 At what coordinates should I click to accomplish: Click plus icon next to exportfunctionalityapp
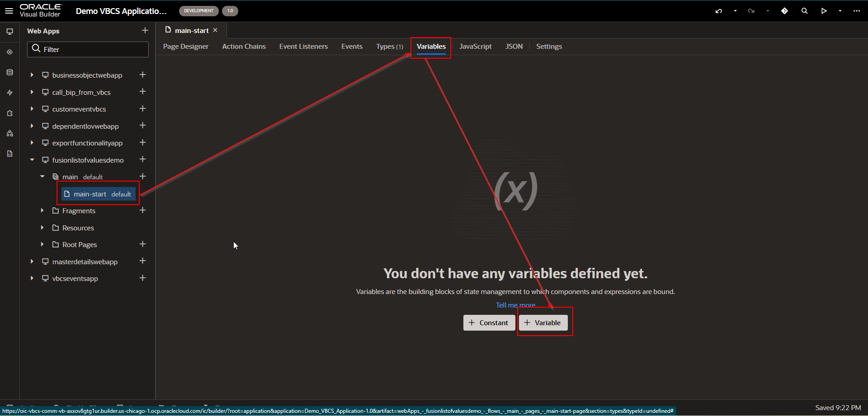(142, 142)
